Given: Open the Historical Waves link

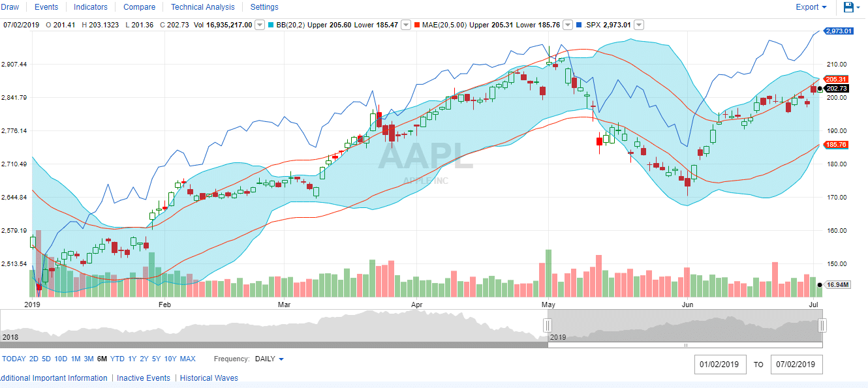Looking at the screenshot, I should pos(209,378).
